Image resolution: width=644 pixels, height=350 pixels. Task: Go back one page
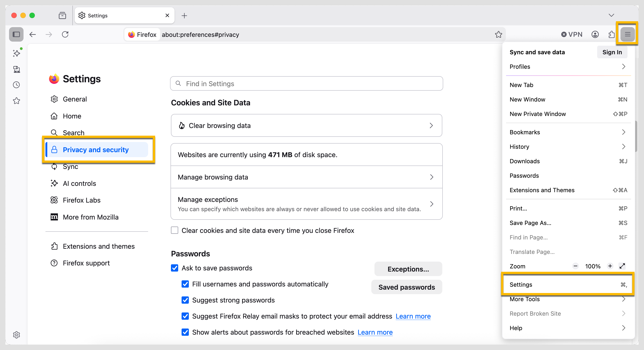(x=33, y=34)
